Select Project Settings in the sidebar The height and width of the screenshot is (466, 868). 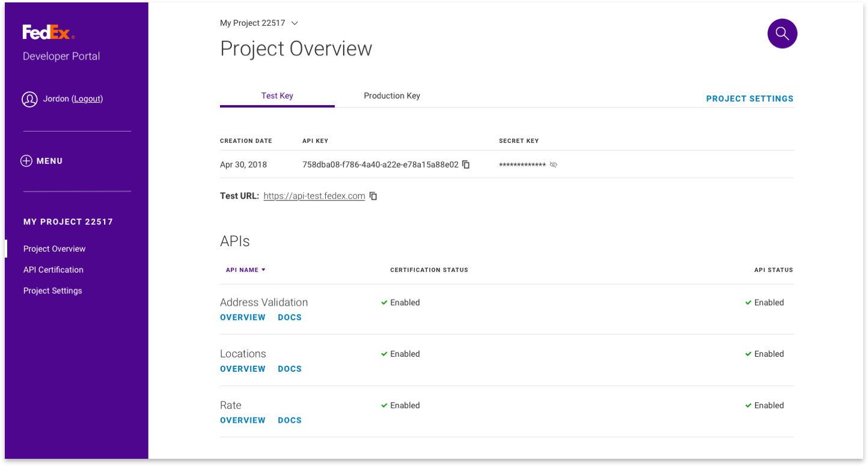coord(53,291)
